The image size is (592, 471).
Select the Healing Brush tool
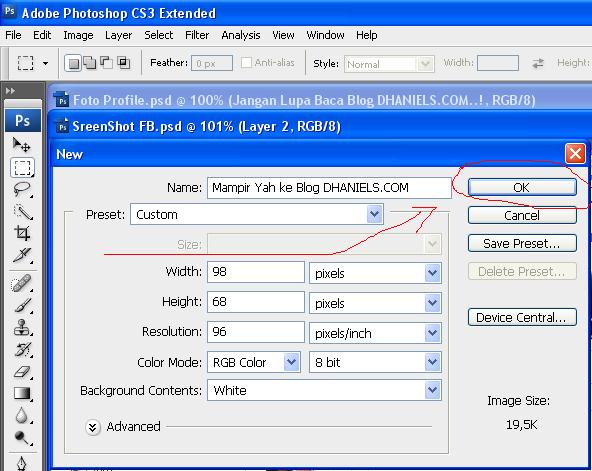pyautogui.click(x=22, y=283)
